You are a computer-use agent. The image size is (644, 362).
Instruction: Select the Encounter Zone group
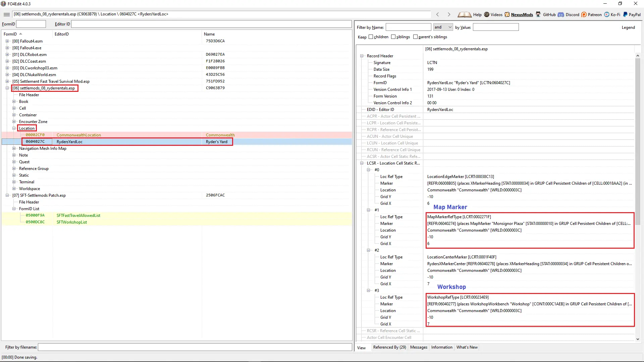tap(33, 122)
